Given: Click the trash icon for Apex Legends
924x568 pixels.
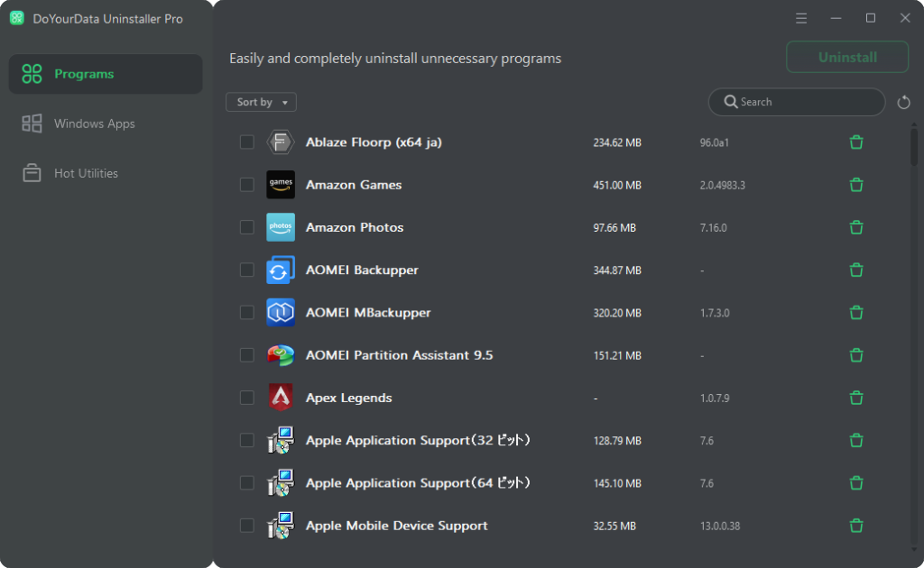Looking at the screenshot, I should tap(856, 398).
